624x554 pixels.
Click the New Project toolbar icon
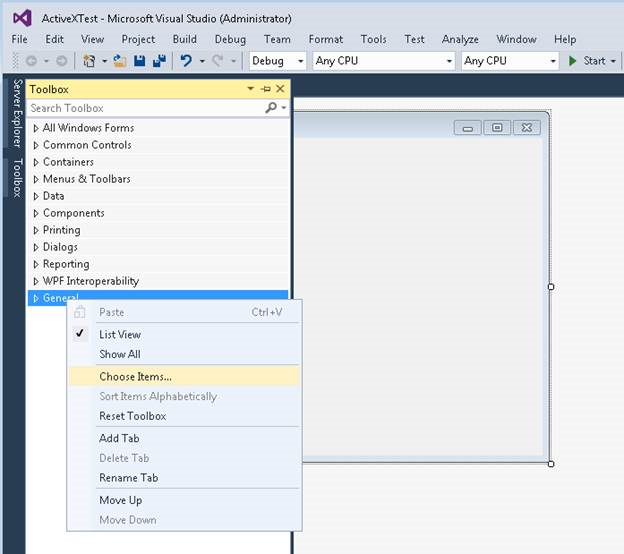pos(90,61)
